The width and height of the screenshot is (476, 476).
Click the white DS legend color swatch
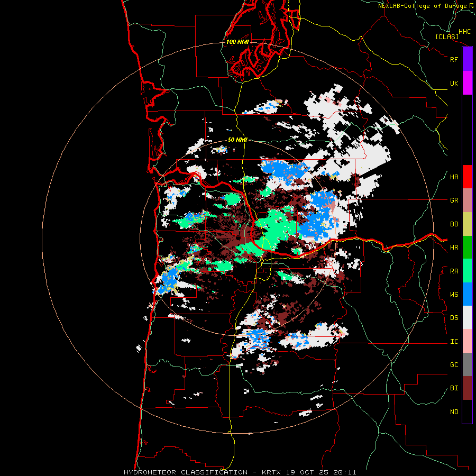(x=467, y=317)
